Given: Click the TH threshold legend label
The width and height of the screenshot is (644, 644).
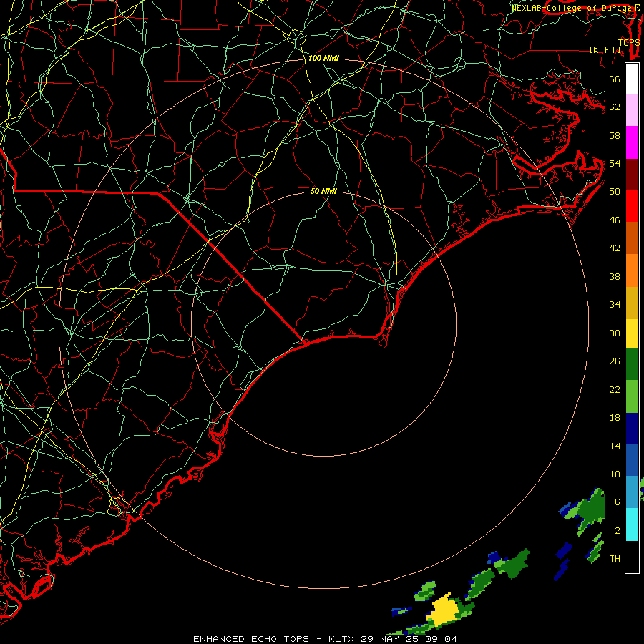Looking at the screenshot, I should [615, 559].
